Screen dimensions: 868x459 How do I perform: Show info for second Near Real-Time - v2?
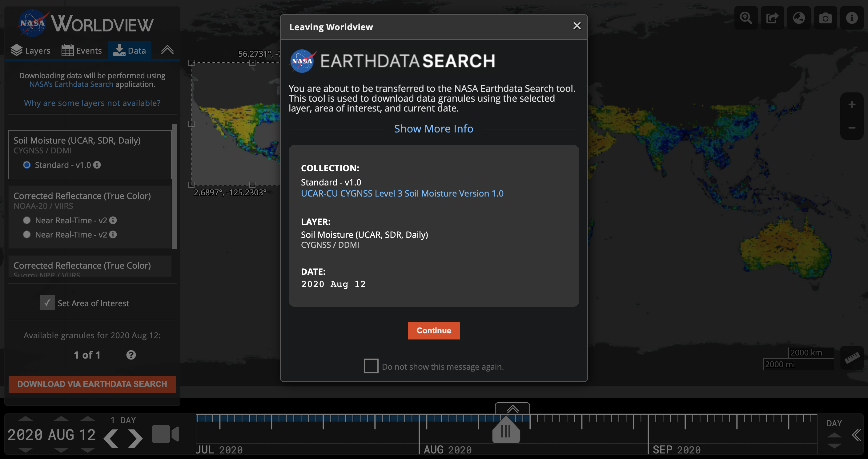click(113, 234)
